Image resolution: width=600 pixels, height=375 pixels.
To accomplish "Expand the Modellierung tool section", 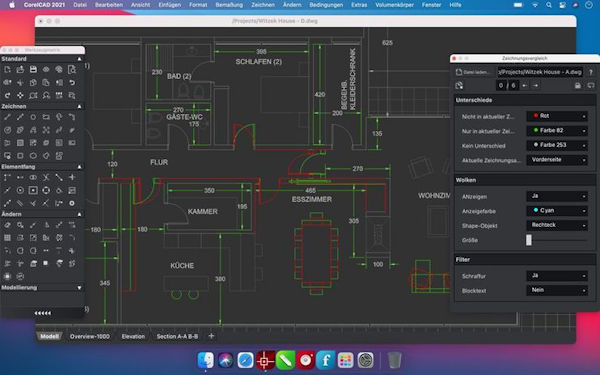I will tap(79, 287).
